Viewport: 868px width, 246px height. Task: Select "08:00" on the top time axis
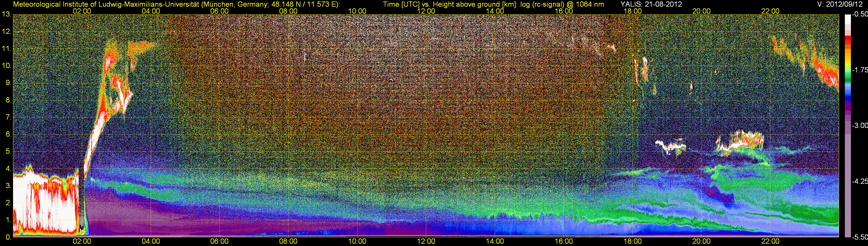click(288, 11)
